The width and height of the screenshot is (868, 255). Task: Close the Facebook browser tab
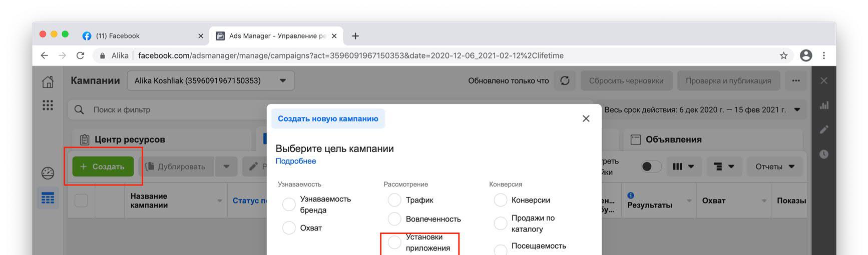coord(201,36)
